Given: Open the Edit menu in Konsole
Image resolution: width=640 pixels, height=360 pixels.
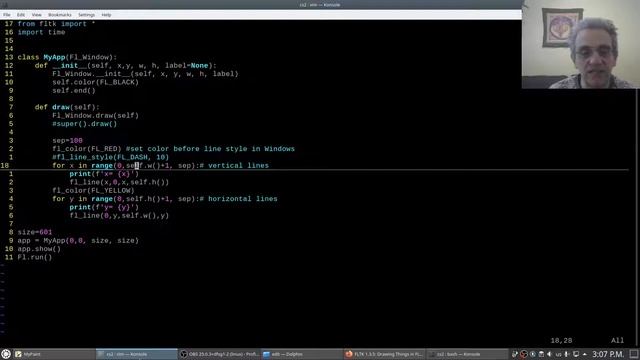Looking at the screenshot, I should [21, 15].
